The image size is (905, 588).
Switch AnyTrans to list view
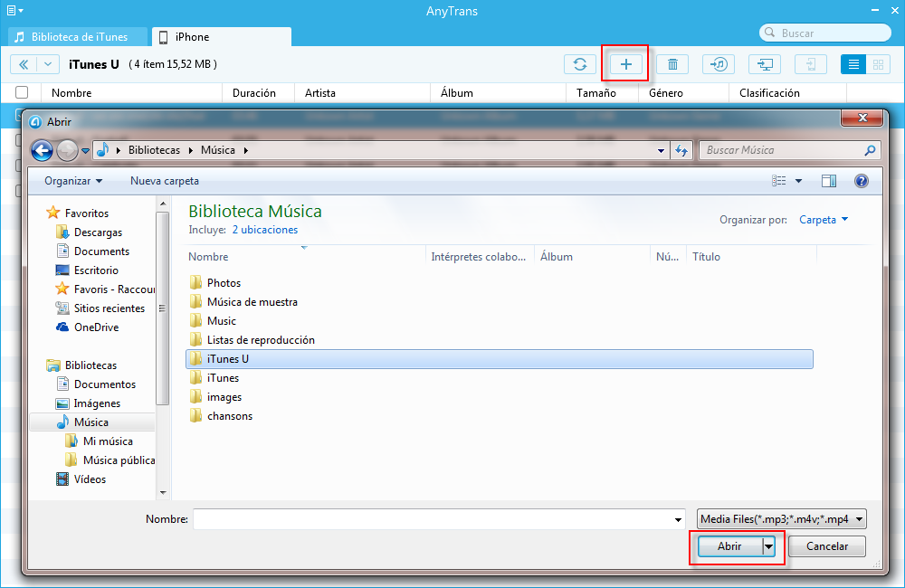pyautogui.click(x=853, y=64)
